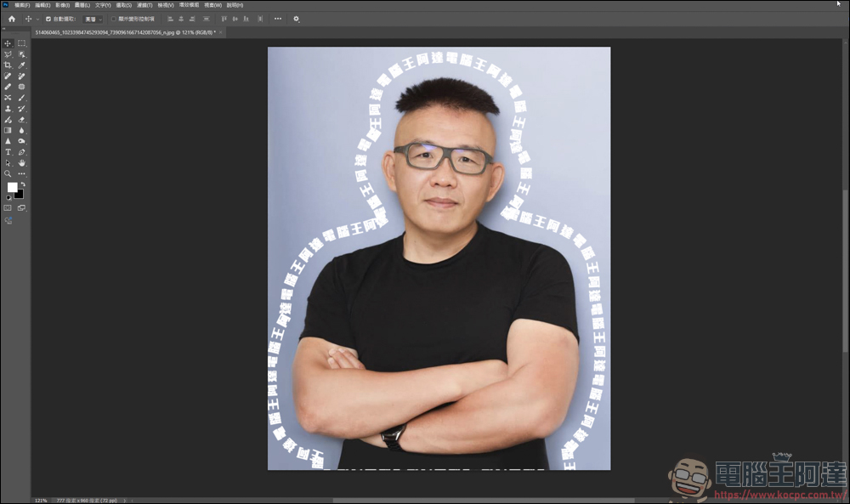Open the 檔案(F) File menu
This screenshot has width=850, height=504.
[x=22, y=5]
